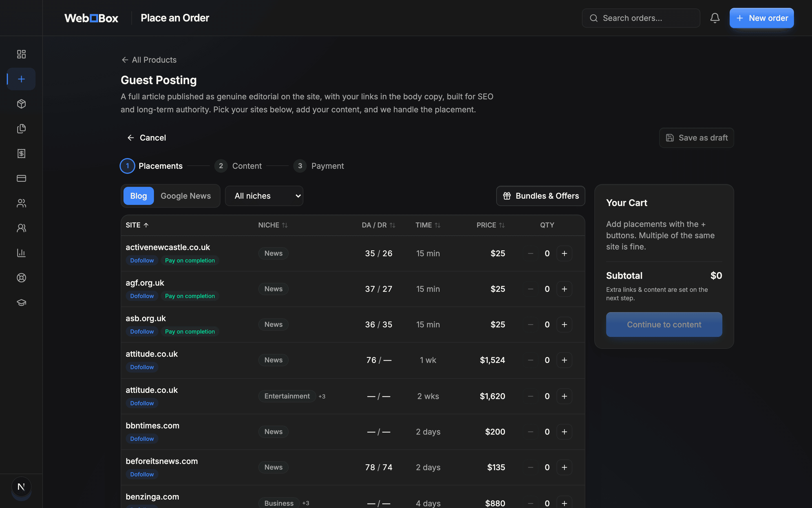Image resolution: width=812 pixels, height=508 pixels.
Task: Go back to All Products
Action: coord(149,60)
